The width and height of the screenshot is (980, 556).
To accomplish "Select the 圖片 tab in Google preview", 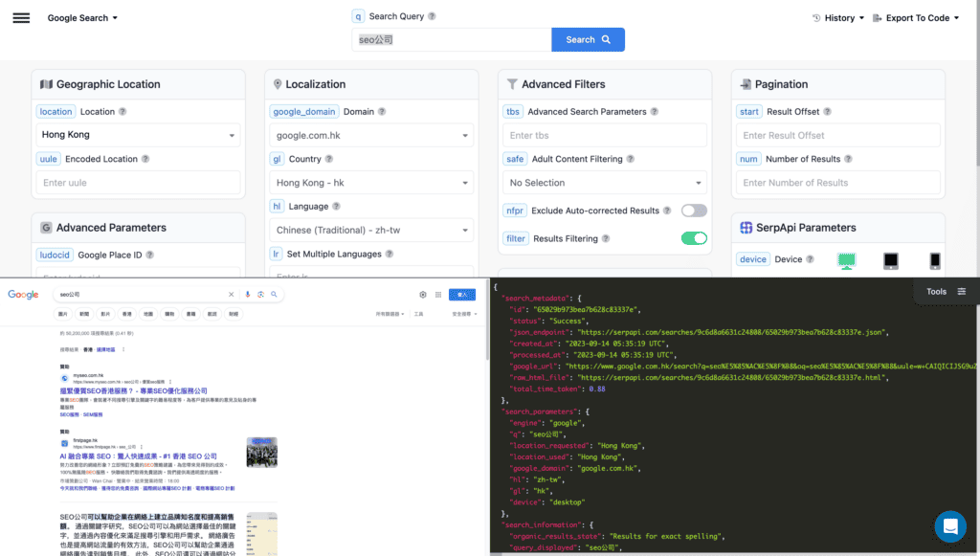I will (x=63, y=314).
